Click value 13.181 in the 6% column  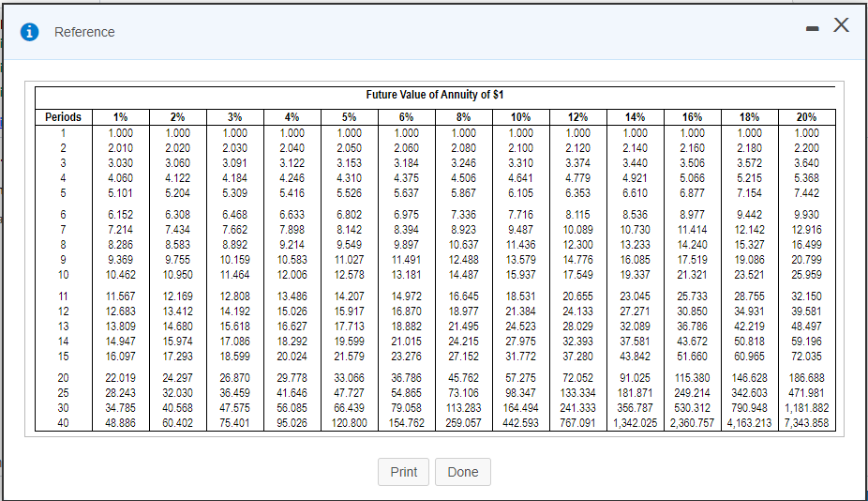pos(406,275)
